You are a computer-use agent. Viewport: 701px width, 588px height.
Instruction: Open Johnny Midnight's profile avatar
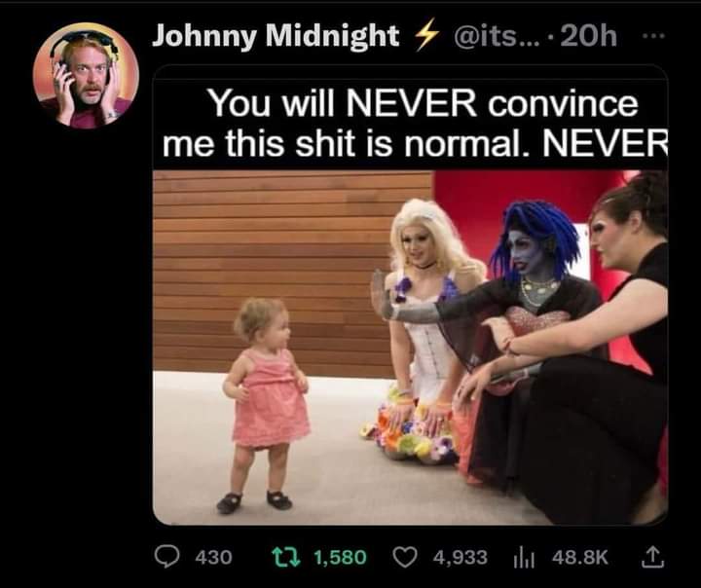[86, 76]
